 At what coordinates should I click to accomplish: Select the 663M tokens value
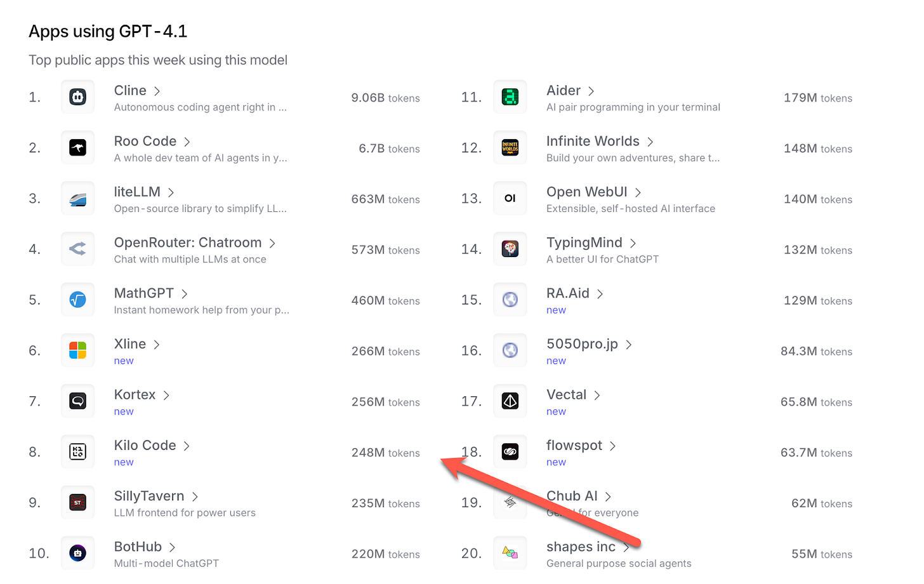(x=386, y=199)
